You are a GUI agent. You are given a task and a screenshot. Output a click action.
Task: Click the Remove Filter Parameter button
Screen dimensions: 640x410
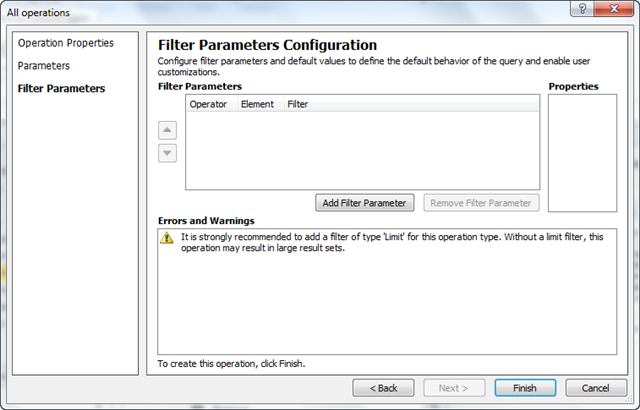[481, 203]
